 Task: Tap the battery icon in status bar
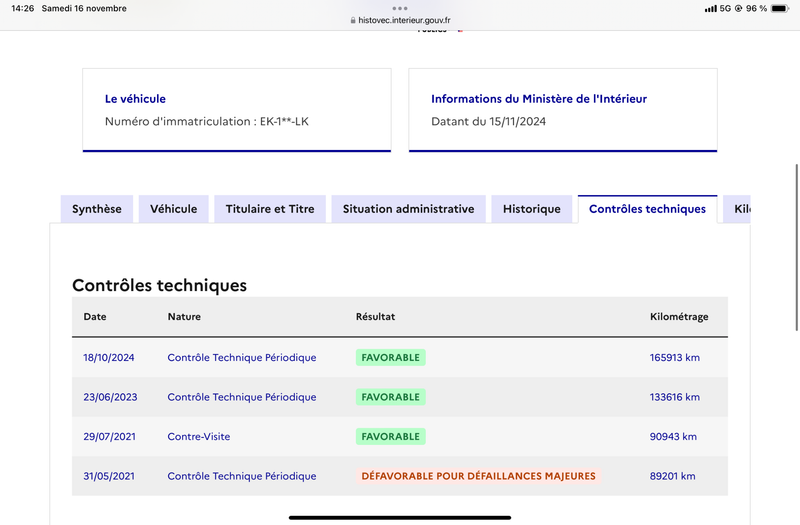[x=780, y=8]
